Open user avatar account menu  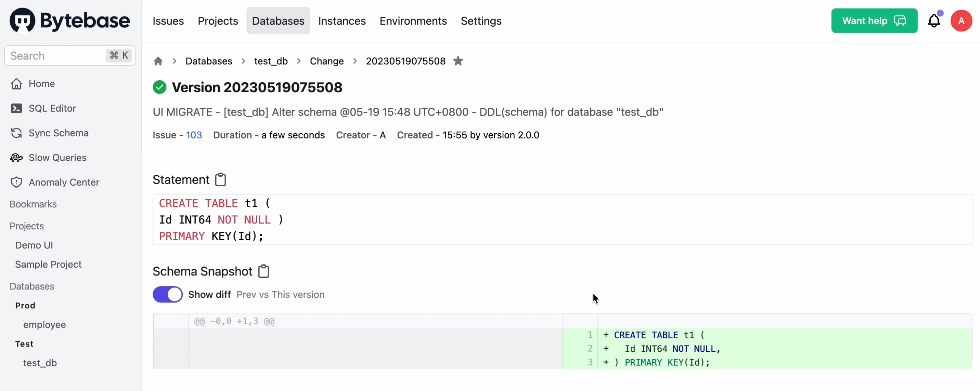point(961,21)
